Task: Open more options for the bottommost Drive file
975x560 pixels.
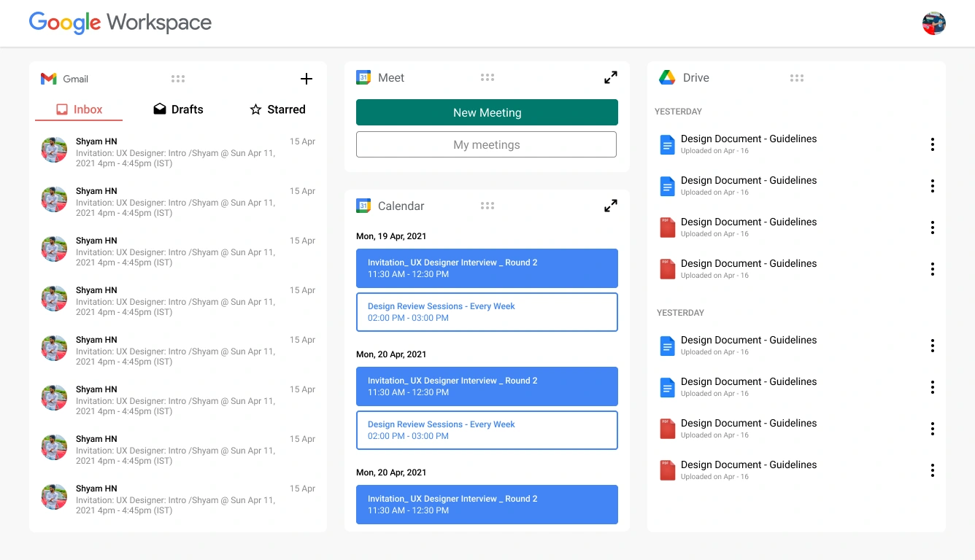Action: tap(932, 470)
